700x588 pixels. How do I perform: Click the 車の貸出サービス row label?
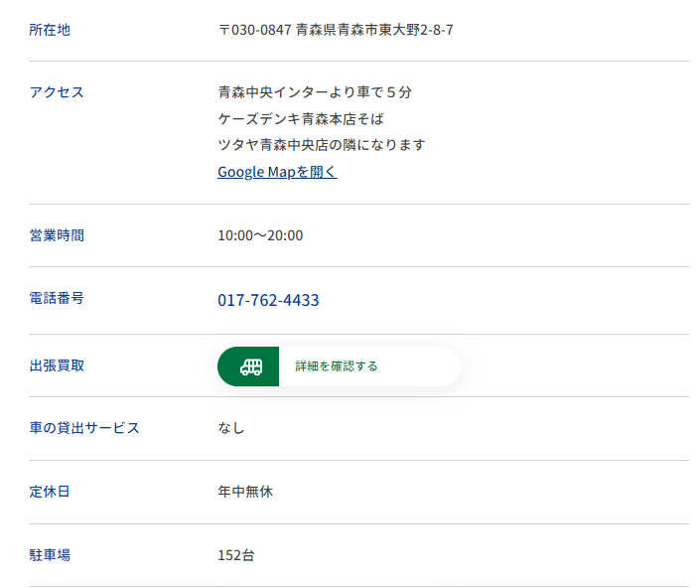[84, 428]
